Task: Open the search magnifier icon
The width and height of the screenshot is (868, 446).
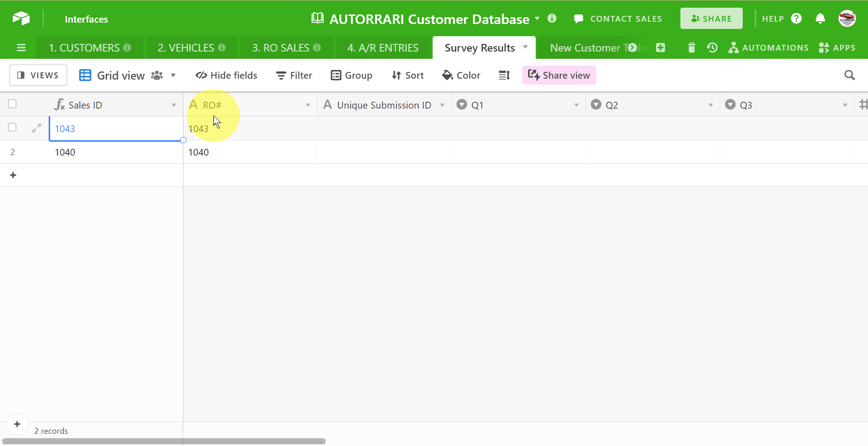Action: point(849,75)
